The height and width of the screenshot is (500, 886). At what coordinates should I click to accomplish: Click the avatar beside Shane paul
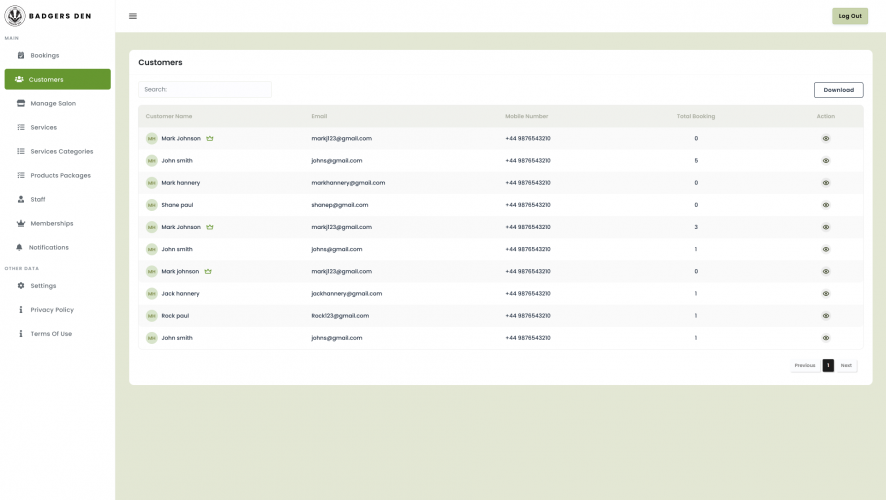pyautogui.click(x=151, y=205)
